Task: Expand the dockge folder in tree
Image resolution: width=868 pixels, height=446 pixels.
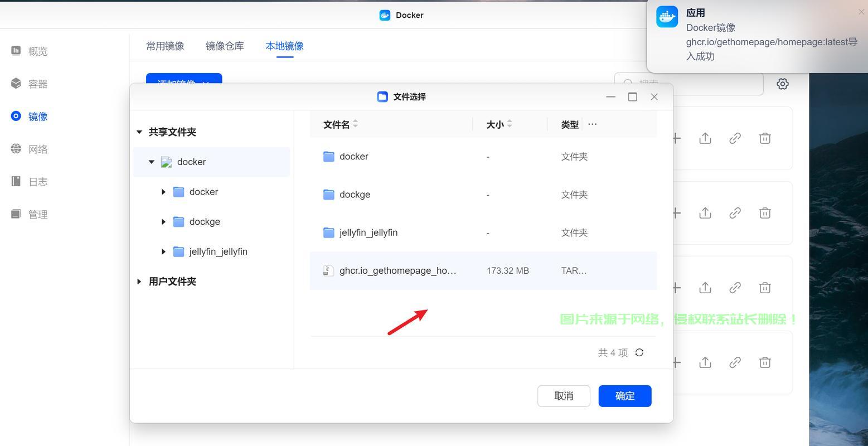Action: 163,222
